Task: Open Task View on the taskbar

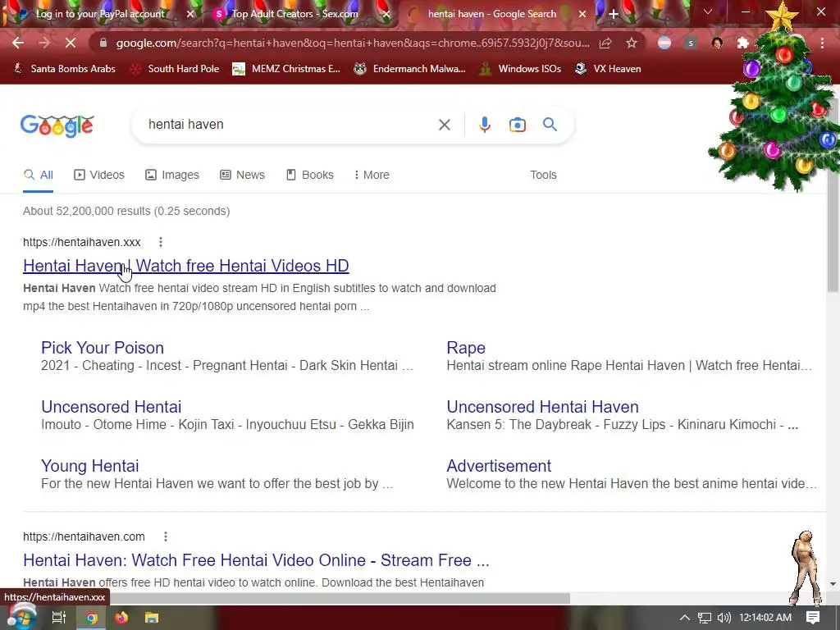Action: (59, 618)
